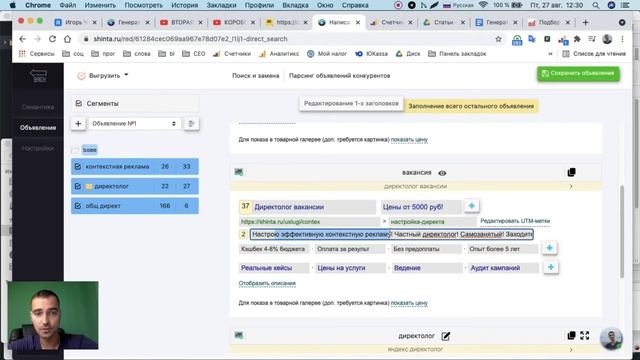640x360 pixels.
Task: Click the icon right of Объявление №1 dropdown
Action: [191, 123]
